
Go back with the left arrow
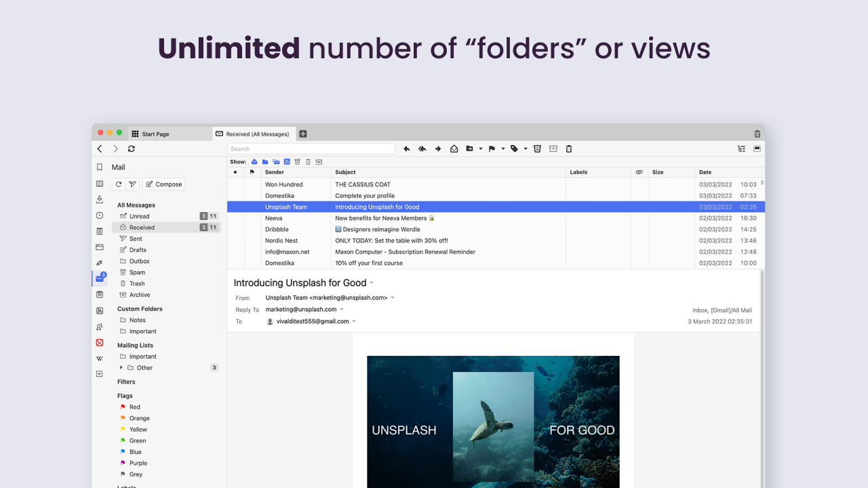[x=100, y=148]
